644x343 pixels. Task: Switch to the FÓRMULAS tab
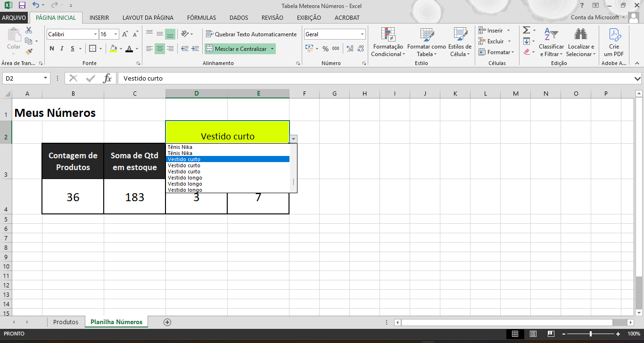coord(201,18)
